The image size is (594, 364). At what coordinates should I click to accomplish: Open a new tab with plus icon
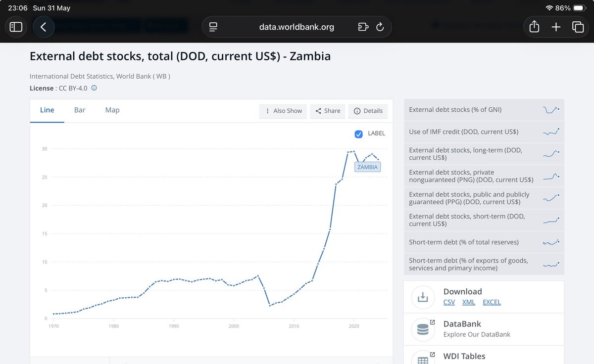(x=556, y=27)
